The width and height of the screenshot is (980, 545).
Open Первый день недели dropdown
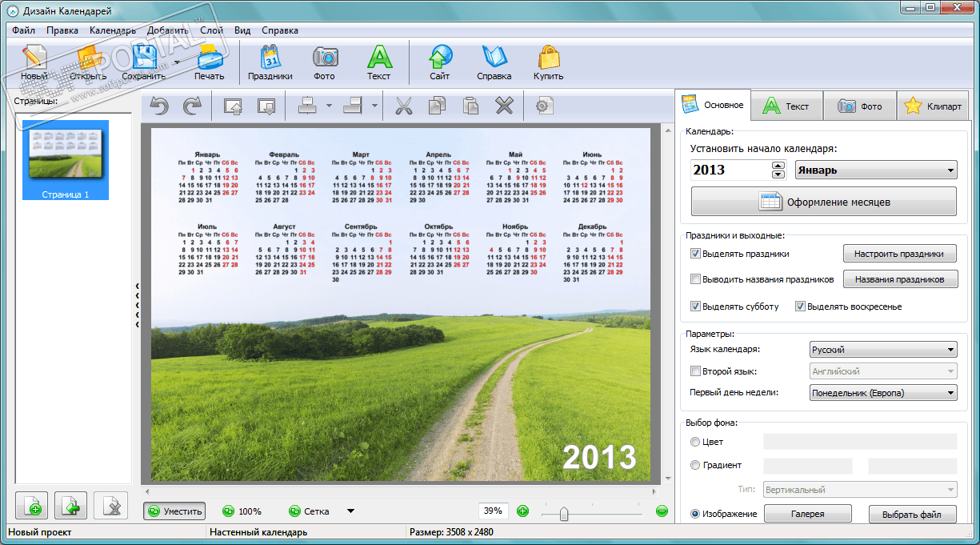883,393
